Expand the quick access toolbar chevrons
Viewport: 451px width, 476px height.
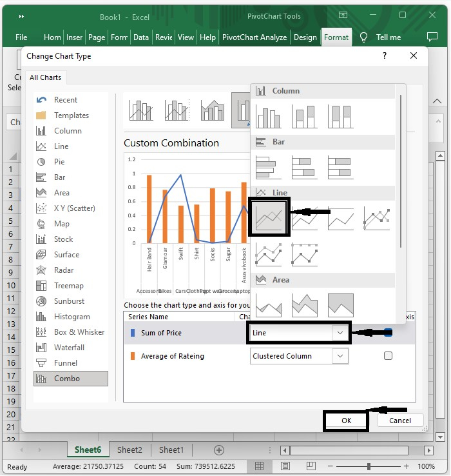coord(21,16)
